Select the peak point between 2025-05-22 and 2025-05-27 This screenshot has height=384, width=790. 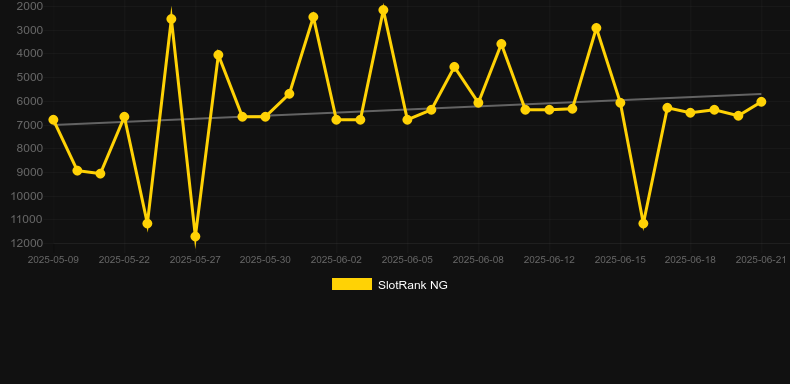[171, 19]
